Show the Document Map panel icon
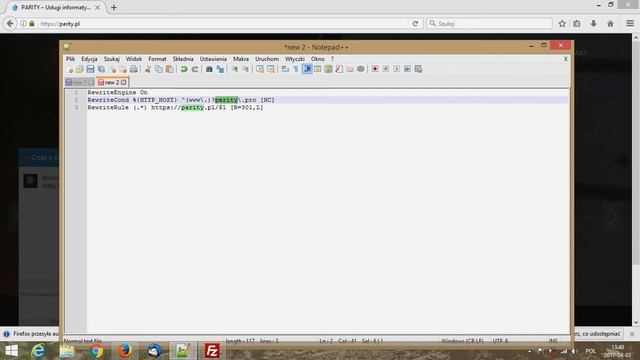The image size is (640, 360). point(328,69)
